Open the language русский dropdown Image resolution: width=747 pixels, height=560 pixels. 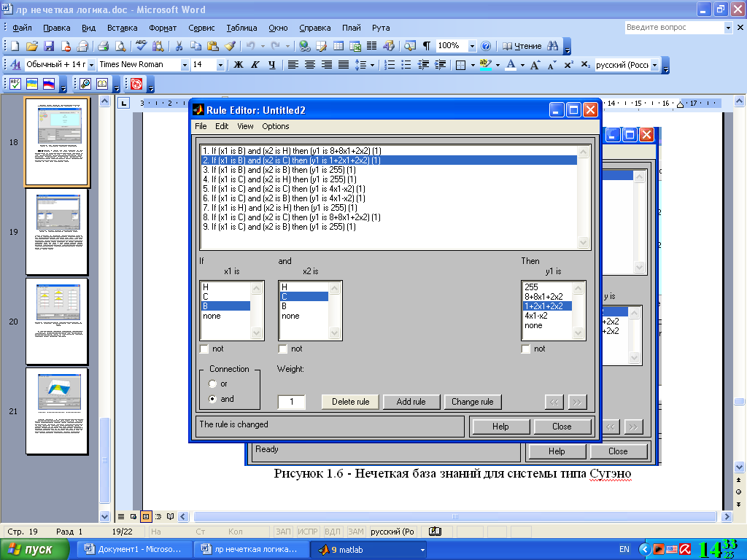pos(654,65)
